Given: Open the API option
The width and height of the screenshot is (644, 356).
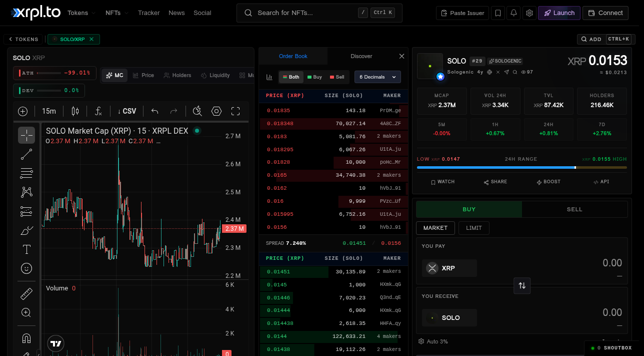Looking at the screenshot, I should click(x=601, y=182).
